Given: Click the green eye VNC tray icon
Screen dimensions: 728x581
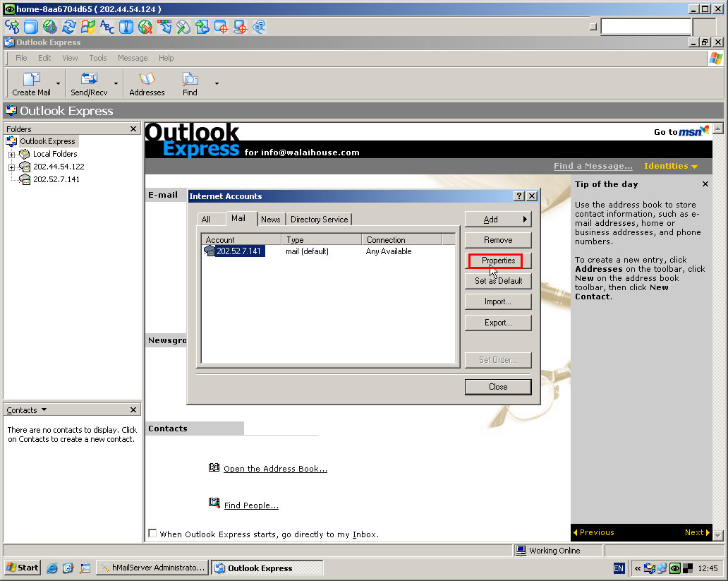Looking at the screenshot, I should coord(675,568).
